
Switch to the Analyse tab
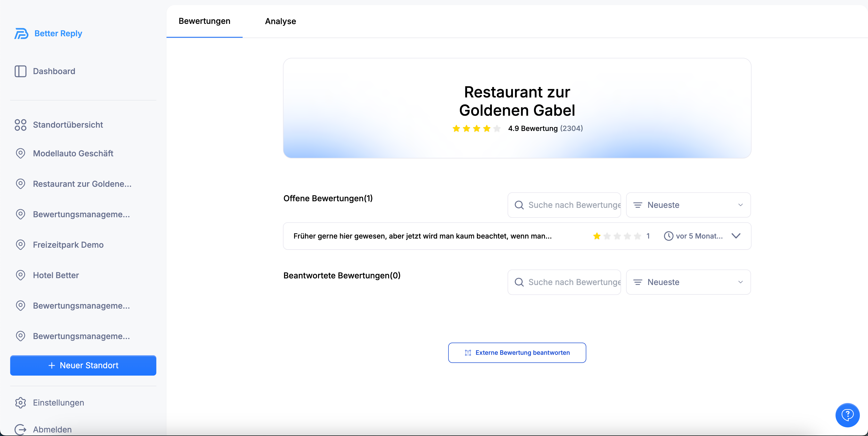280,21
